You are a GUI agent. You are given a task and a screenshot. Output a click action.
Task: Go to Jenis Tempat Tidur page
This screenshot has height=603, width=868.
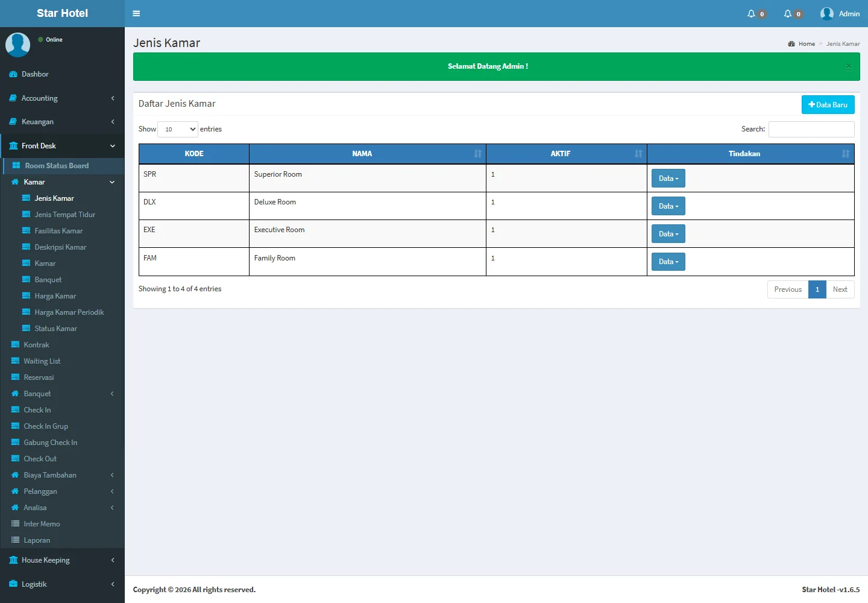tap(64, 215)
